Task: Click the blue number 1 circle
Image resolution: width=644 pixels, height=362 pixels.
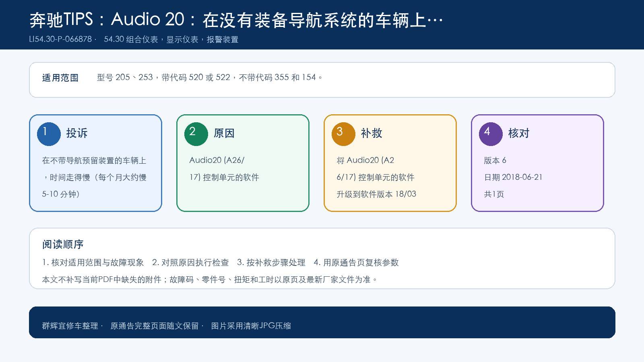Action: coord(49,134)
